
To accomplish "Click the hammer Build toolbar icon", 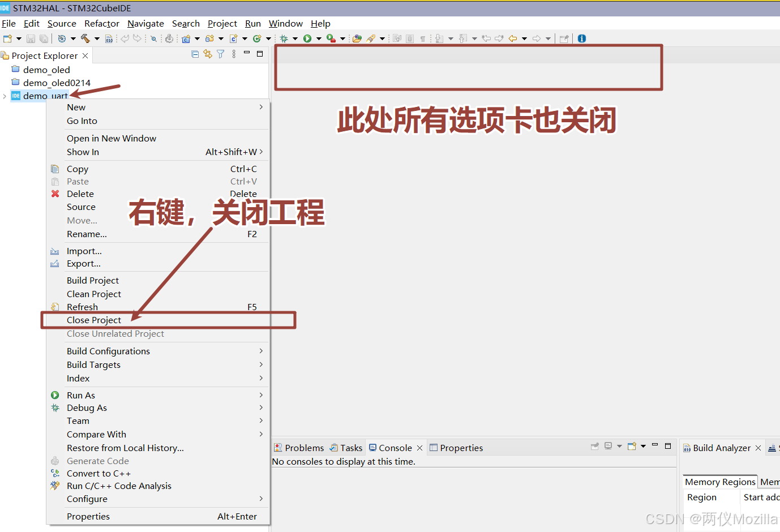I will 85,38.
